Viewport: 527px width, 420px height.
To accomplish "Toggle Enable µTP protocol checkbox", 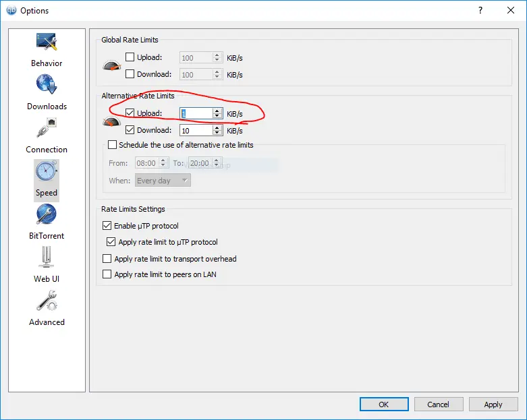I will pyautogui.click(x=107, y=225).
